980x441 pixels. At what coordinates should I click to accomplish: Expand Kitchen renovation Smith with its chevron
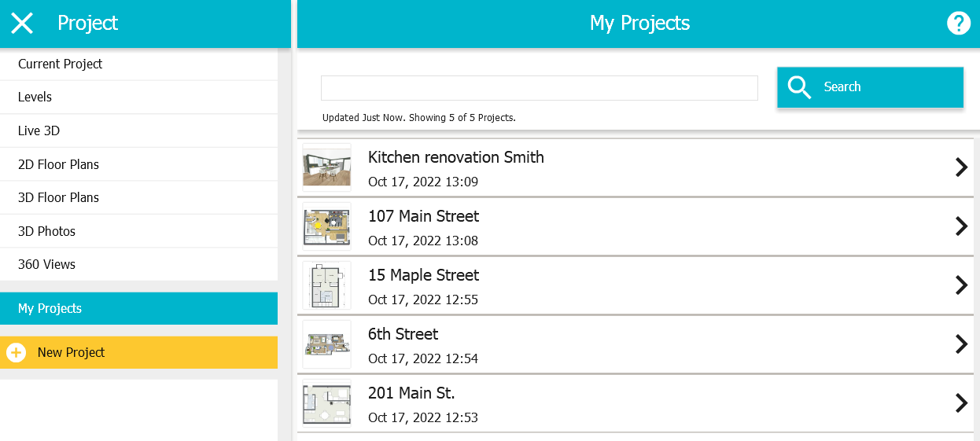pos(961,167)
